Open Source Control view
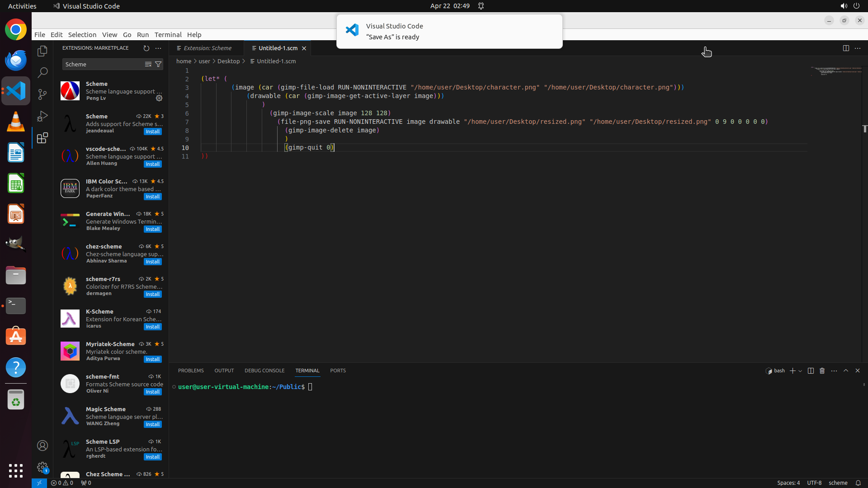 point(42,94)
